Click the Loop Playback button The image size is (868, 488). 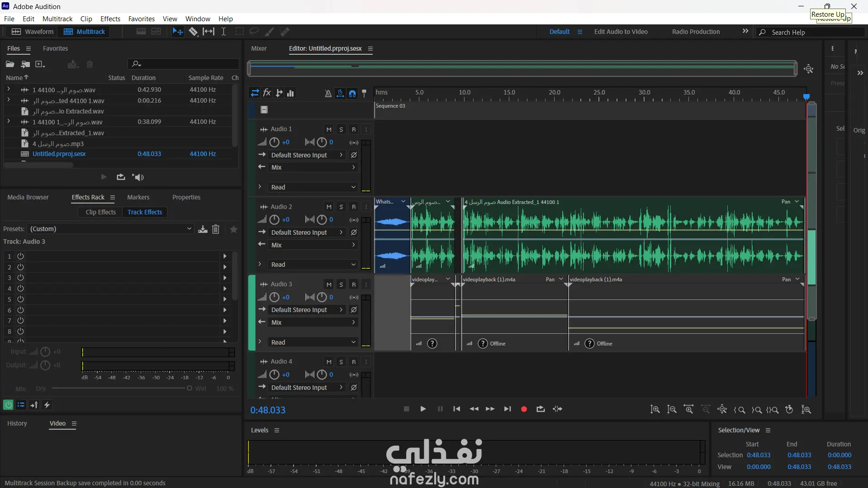coord(541,409)
